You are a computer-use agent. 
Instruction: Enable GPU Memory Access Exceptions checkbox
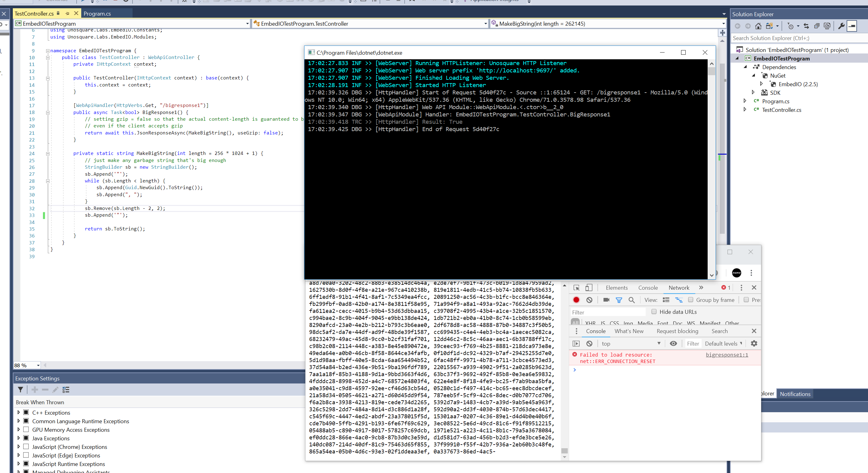click(26, 430)
